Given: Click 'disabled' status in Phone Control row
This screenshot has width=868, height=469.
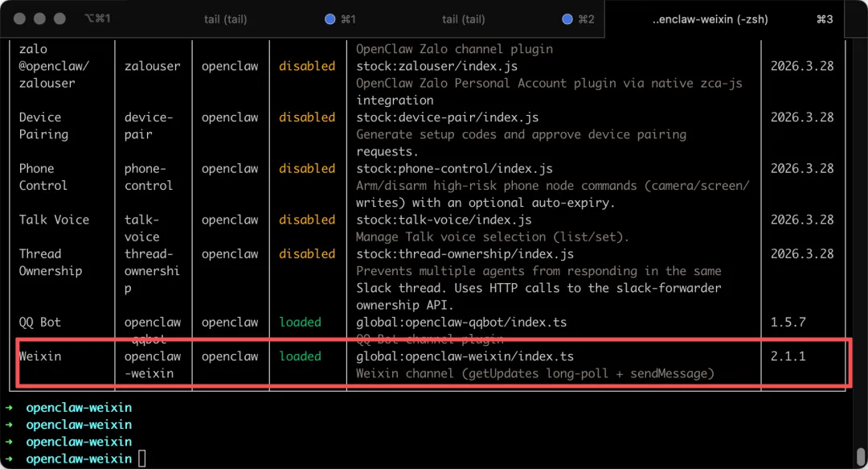Looking at the screenshot, I should coord(307,168).
